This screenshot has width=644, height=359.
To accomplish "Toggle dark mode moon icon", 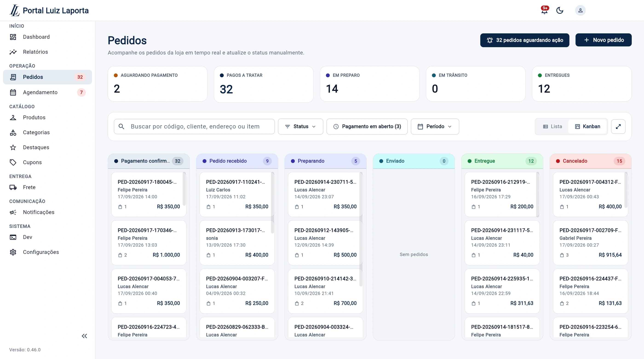I will [x=560, y=11].
